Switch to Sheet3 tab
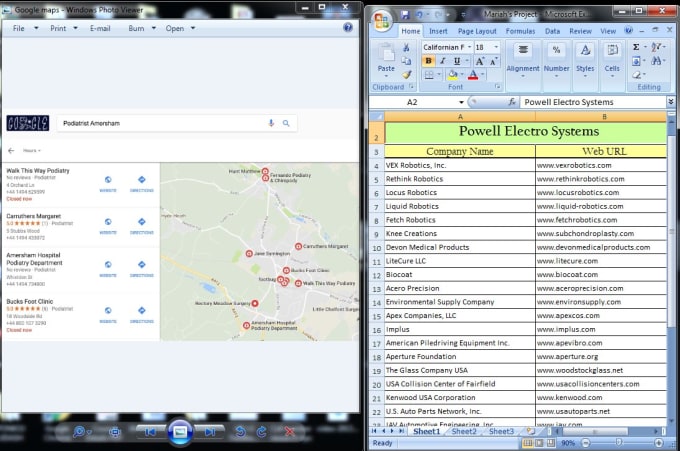680x451 pixels. pos(501,431)
